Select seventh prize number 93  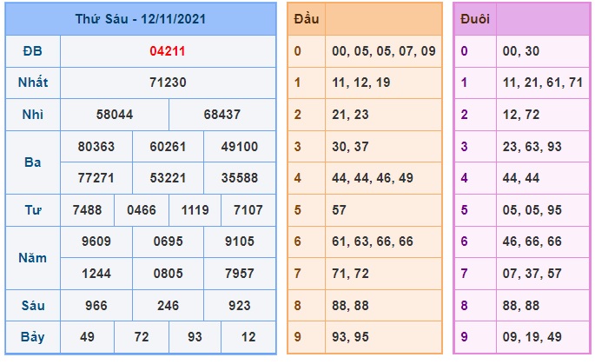pos(195,337)
